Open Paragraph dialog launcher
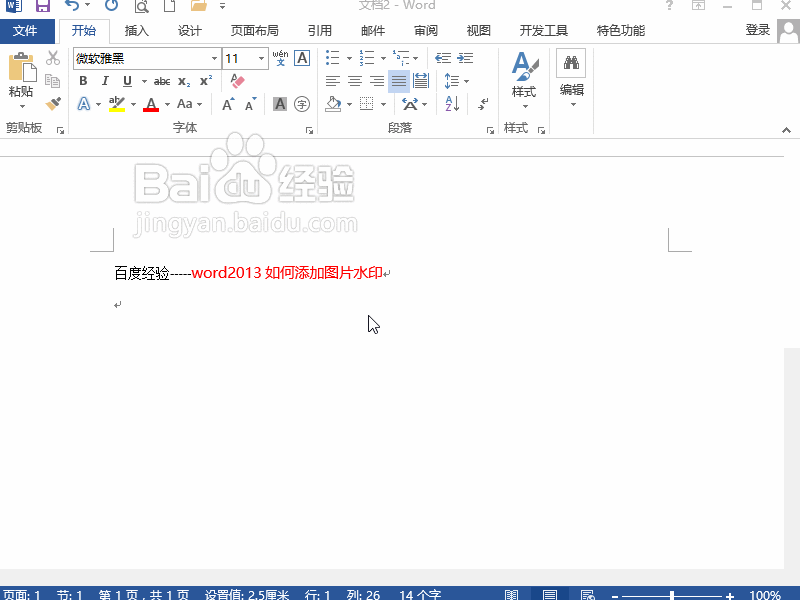Image resolution: width=800 pixels, height=600 pixels. (x=490, y=131)
